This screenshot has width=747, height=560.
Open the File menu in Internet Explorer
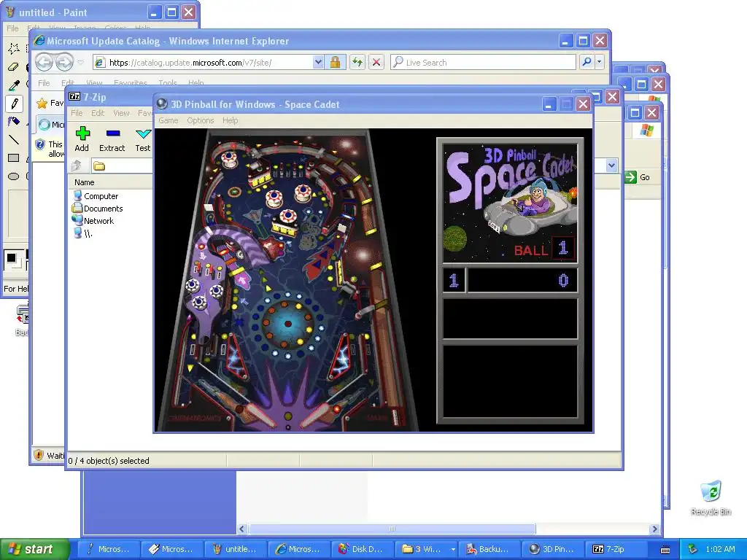pyautogui.click(x=44, y=83)
